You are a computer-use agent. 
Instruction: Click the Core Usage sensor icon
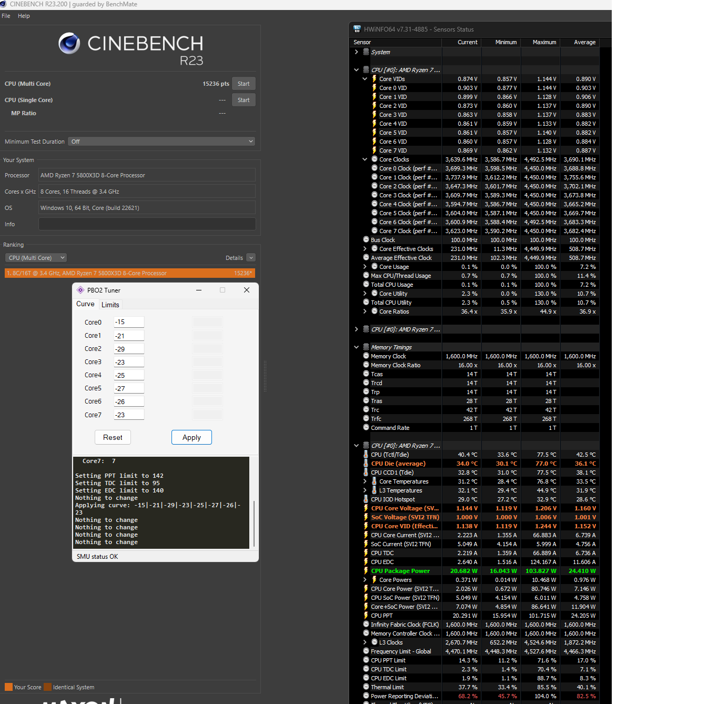[x=375, y=266]
